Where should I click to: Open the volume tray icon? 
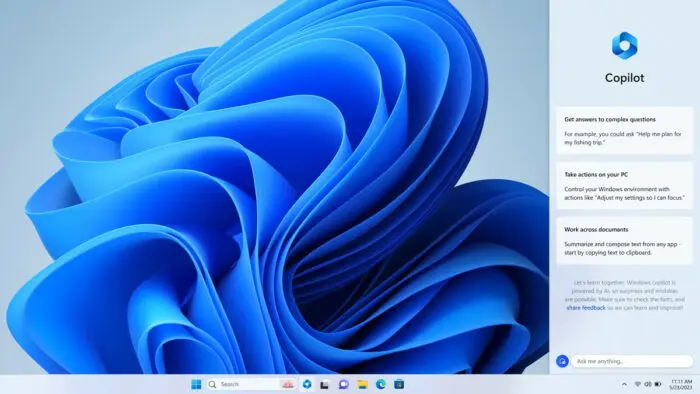648,384
